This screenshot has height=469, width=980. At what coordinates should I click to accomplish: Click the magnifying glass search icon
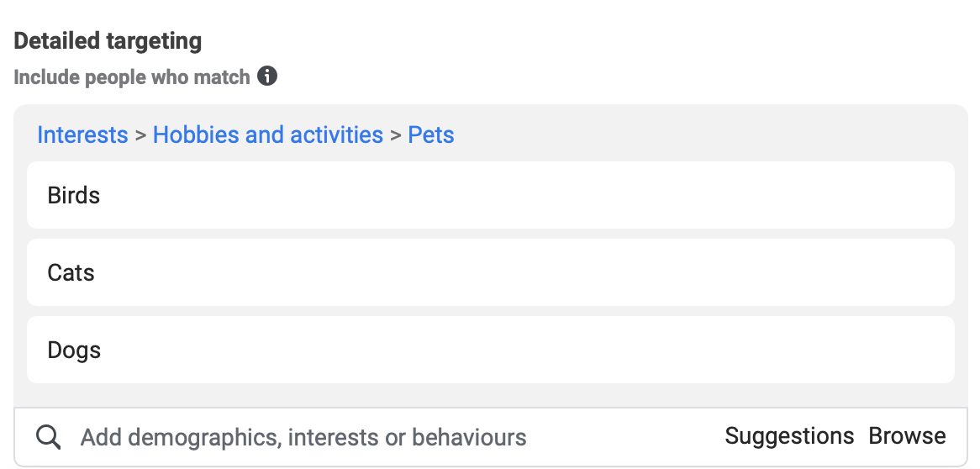49,437
